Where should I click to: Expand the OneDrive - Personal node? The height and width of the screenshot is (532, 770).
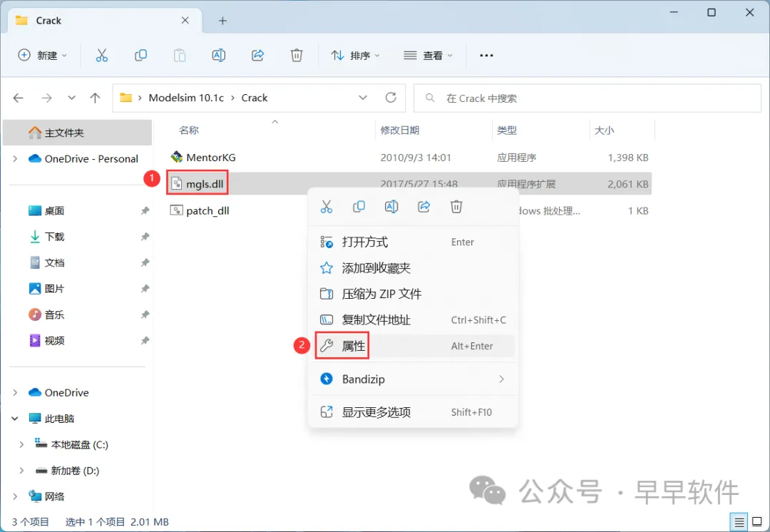tap(15, 158)
